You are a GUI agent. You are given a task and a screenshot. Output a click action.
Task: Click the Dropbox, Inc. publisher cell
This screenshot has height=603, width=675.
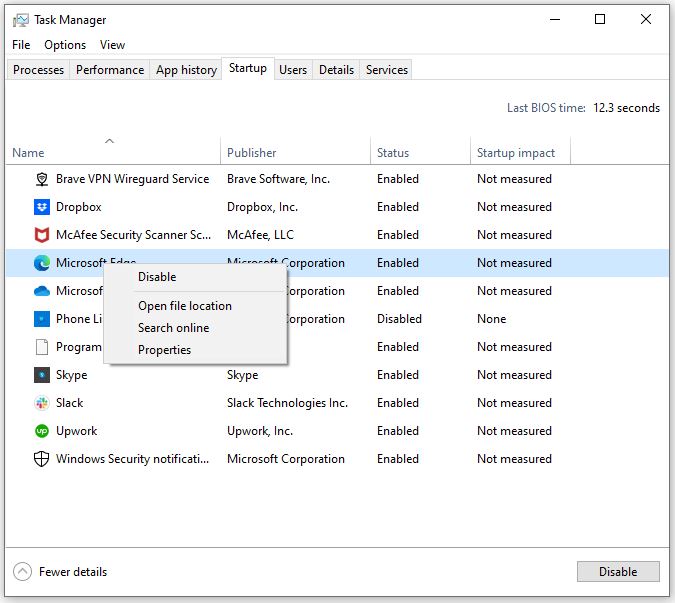point(262,207)
